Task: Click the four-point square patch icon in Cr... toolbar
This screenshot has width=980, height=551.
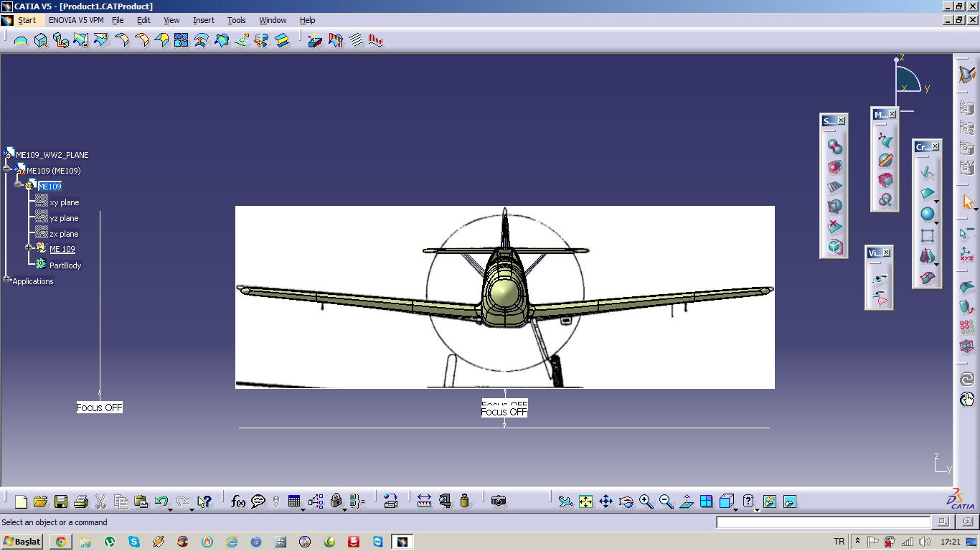Action: point(927,235)
